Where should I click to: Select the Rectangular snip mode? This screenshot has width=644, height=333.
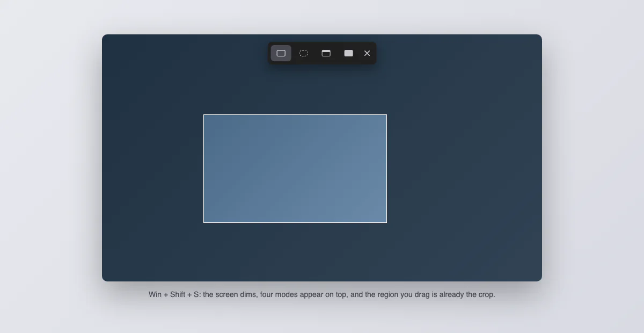[281, 53]
